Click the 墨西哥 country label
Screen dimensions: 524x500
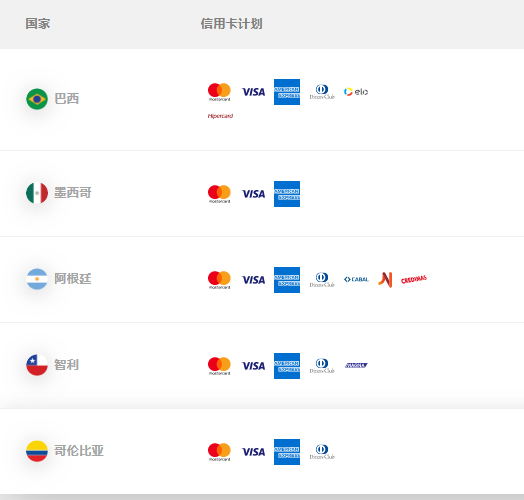click(x=73, y=193)
